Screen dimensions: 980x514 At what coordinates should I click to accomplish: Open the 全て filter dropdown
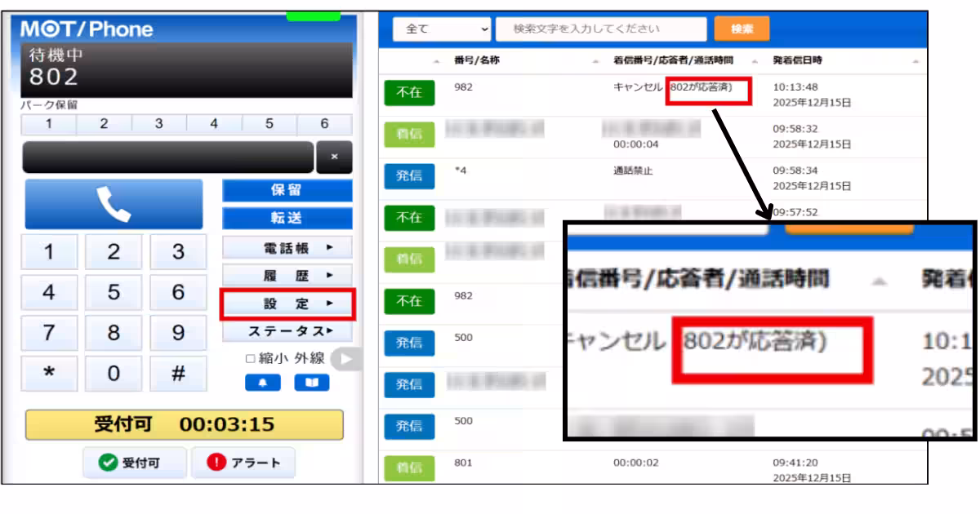click(x=441, y=28)
